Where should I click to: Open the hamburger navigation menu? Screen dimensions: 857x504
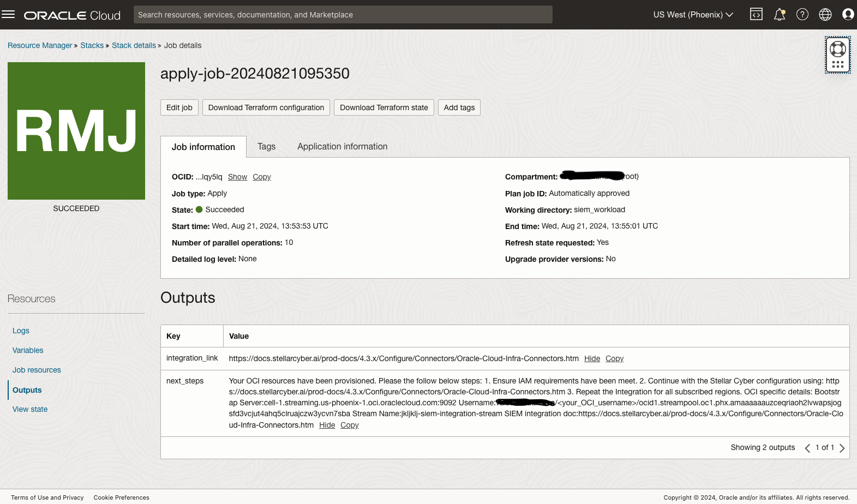[x=8, y=15]
